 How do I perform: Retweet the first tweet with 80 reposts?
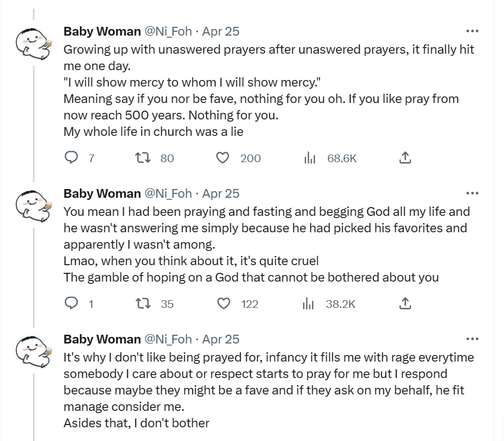point(143,158)
